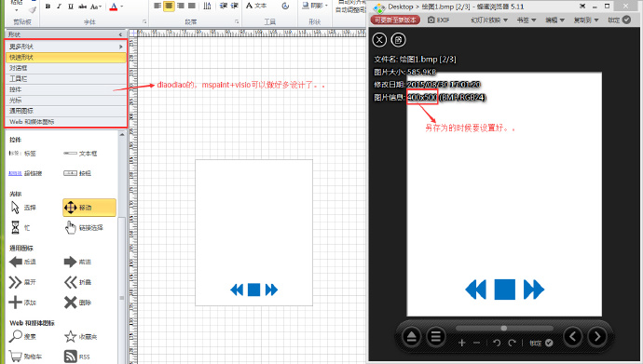Open the 复制到 copy-to dropdown in viewer
This screenshot has width=643, height=364.
(586, 20)
